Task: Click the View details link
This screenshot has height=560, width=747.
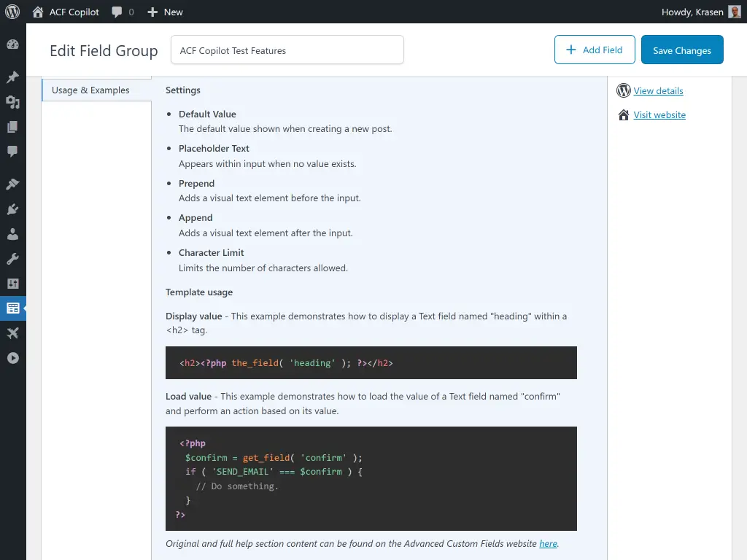Action: tap(658, 90)
